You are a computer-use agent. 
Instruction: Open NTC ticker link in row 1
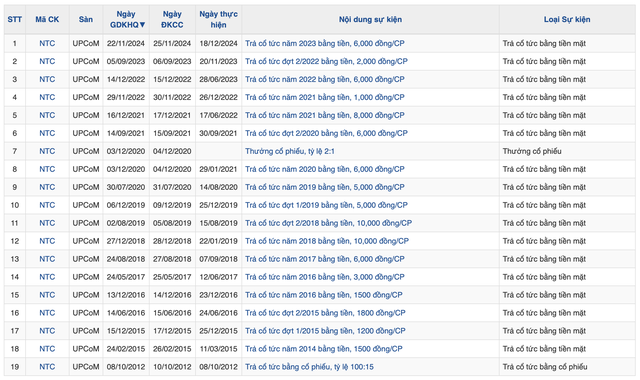[47, 43]
